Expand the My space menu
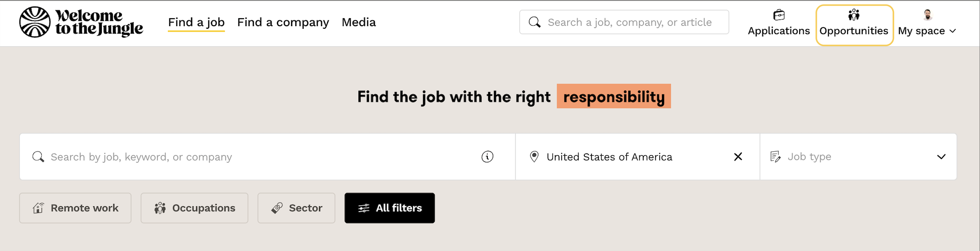The width and height of the screenshot is (980, 251). point(927,31)
